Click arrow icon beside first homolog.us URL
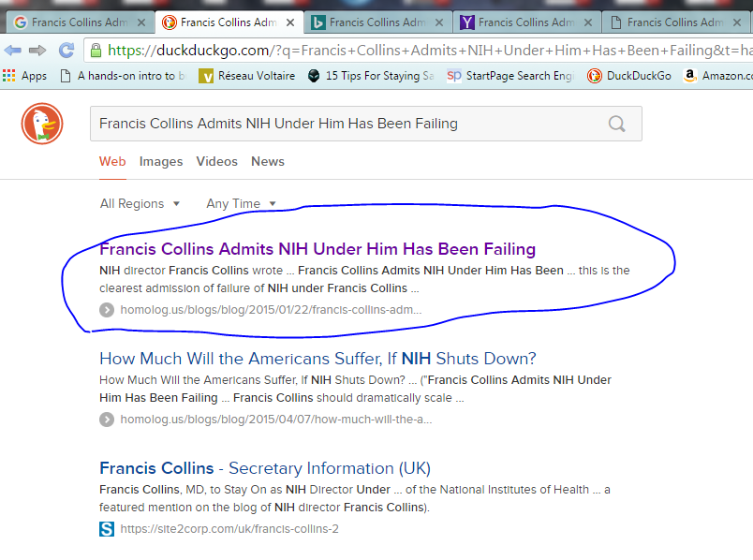The height and width of the screenshot is (560, 753). 107,310
